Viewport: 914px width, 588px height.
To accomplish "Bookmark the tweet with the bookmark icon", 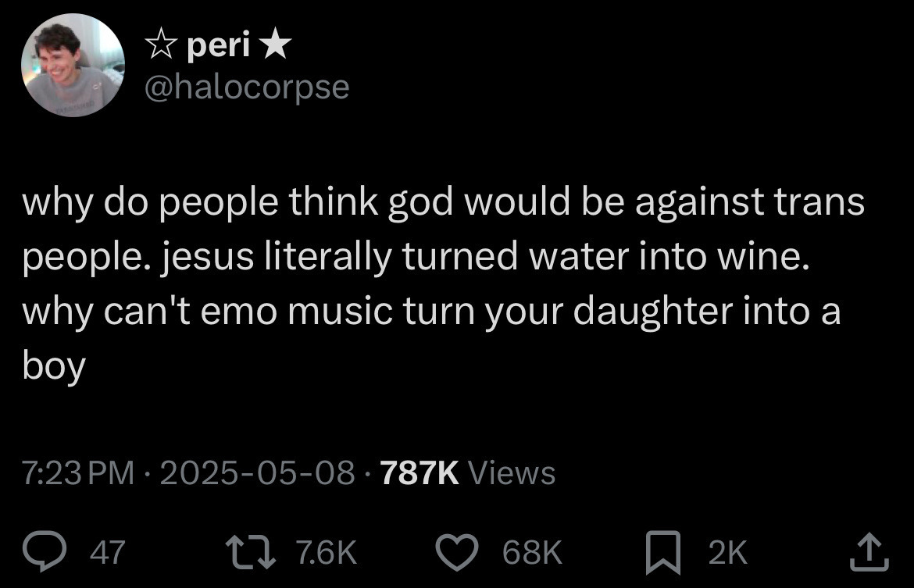I will pyautogui.click(x=663, y=552).
